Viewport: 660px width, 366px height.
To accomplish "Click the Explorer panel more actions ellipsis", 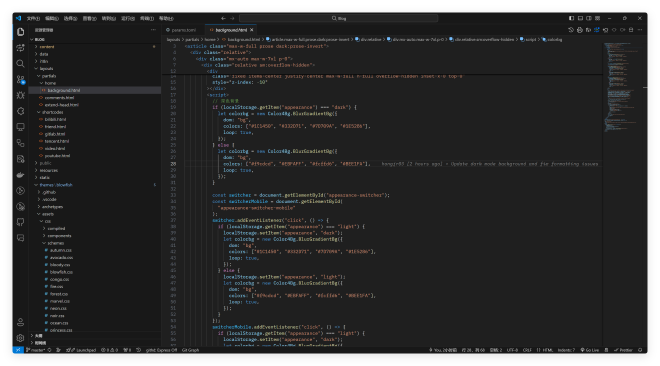I will (x=153, y=30).
